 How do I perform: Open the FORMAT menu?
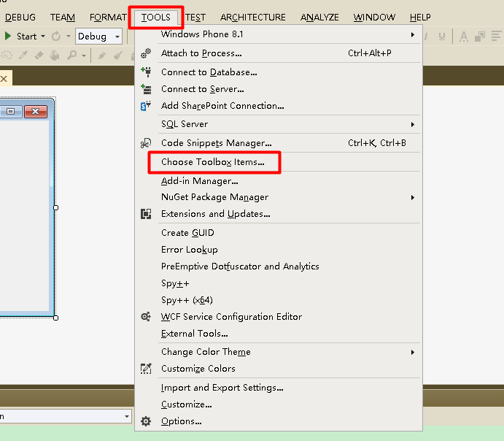(x=108, y=17)
